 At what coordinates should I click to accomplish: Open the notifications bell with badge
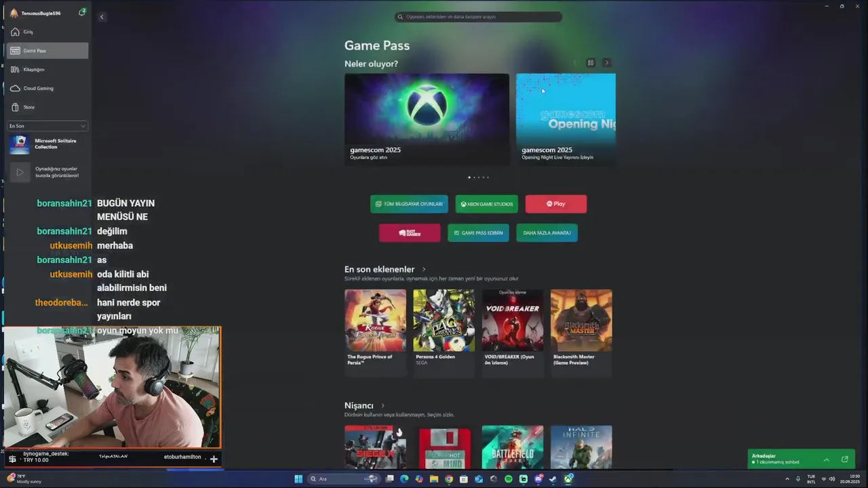pos(82,12)
